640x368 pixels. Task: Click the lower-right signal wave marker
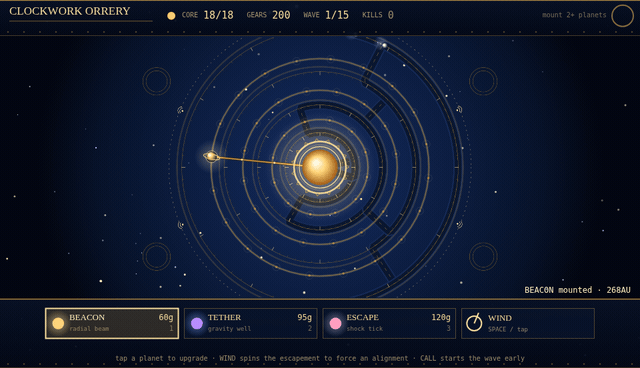point(460,224)
